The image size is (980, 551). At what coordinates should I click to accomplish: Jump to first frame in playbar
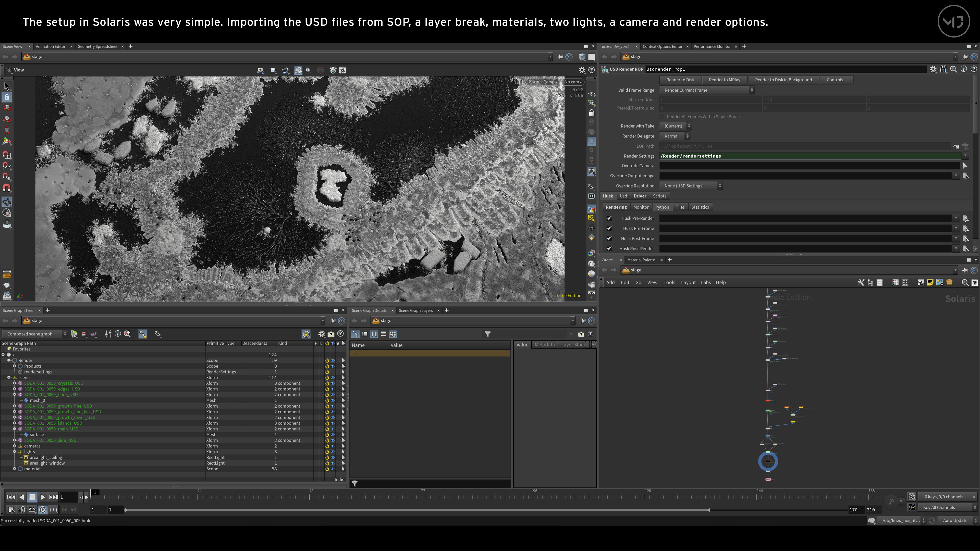point(11,497)
